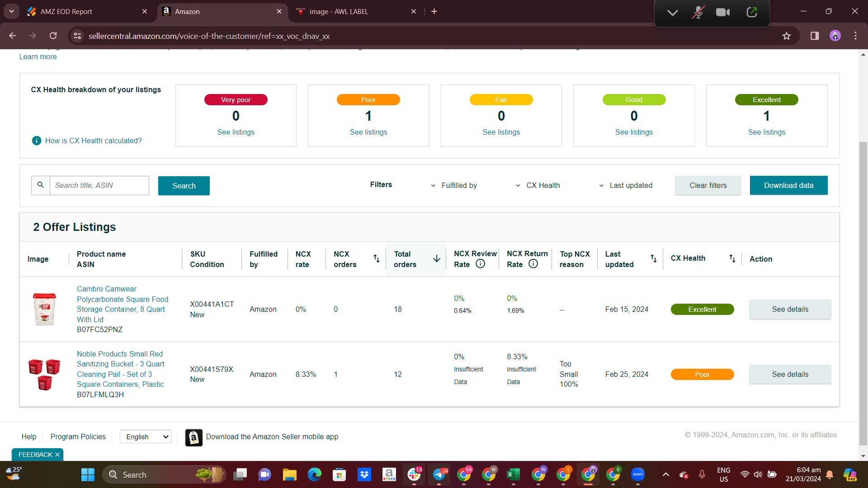Screen dimensions: 868x488
Task: Open the browser side panel icon
Action: 815,36
